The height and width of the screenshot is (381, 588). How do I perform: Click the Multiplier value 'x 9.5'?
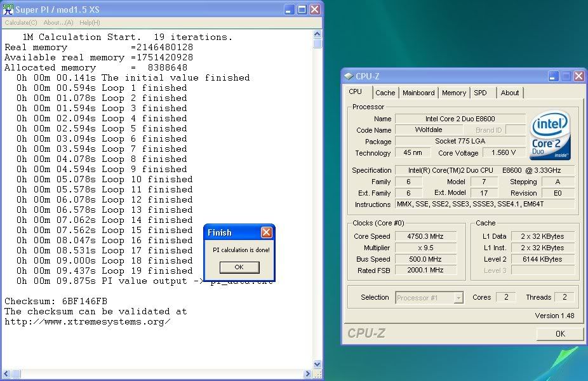click(425, 248)
